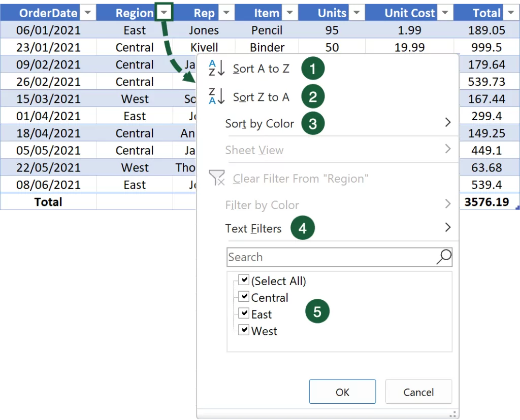Image resolution: width=520 pixels, height=420 pixels.
Task: Click the magnifier icon in Search box
Action: click(443, 257)
